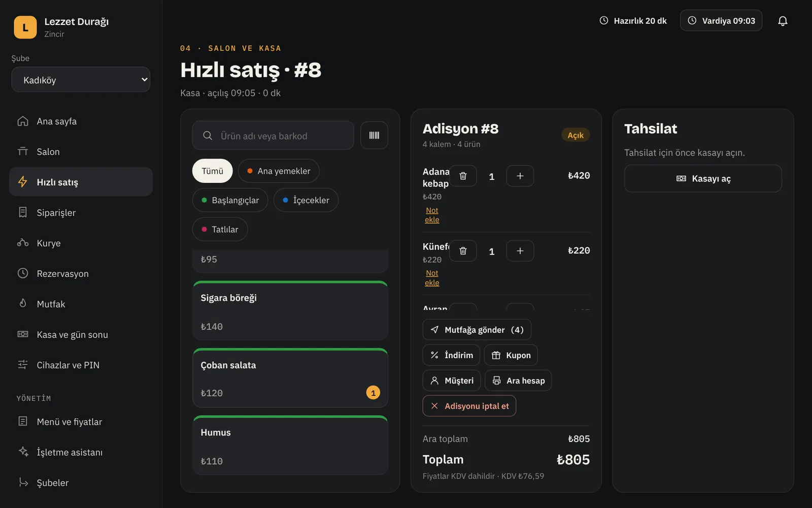Filter products by Başlangıçlar

click(x=230, y=200)
